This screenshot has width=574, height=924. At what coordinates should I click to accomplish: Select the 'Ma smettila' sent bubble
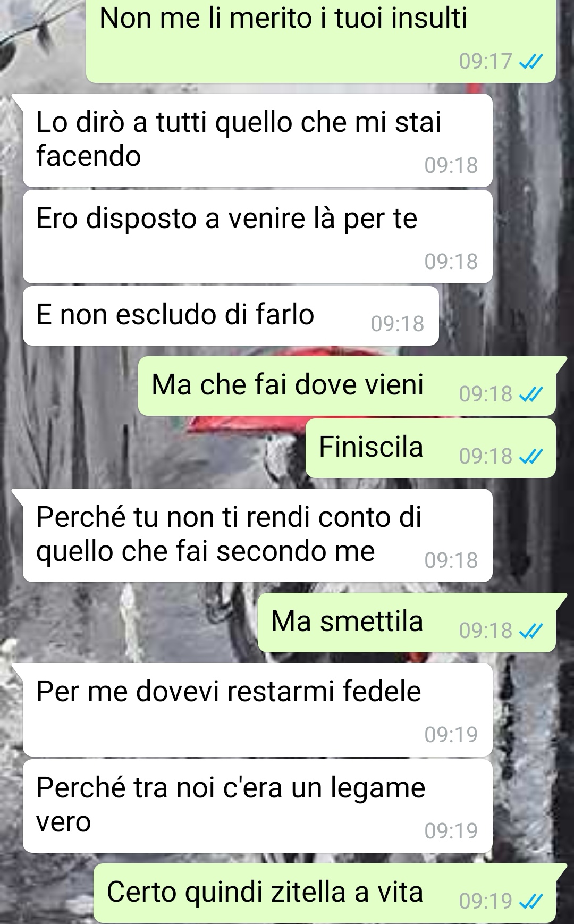(x=407, y=623)
